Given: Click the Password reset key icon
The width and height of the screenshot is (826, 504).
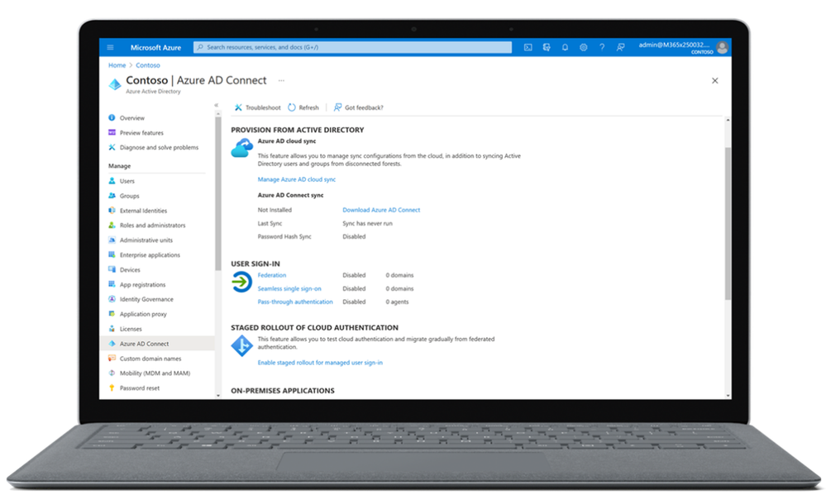Looking at the screenshot, I should [x=112, y=388].
